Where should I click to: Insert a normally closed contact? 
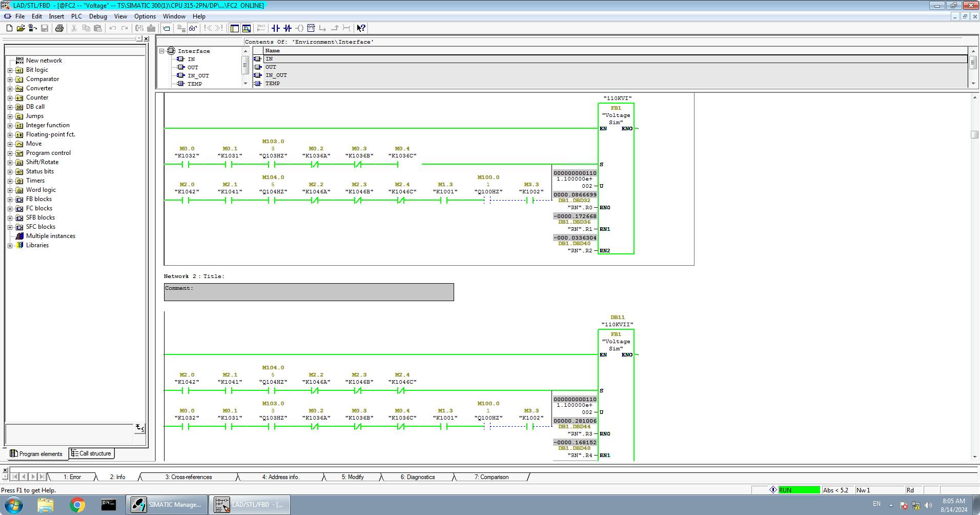coord(288,28)
